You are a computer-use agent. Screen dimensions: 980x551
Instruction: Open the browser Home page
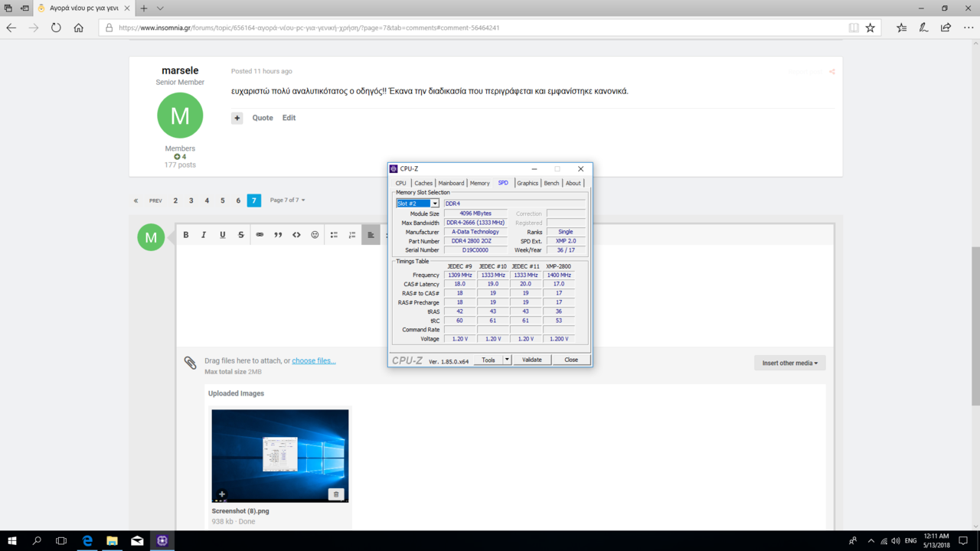tap(78, 28)
